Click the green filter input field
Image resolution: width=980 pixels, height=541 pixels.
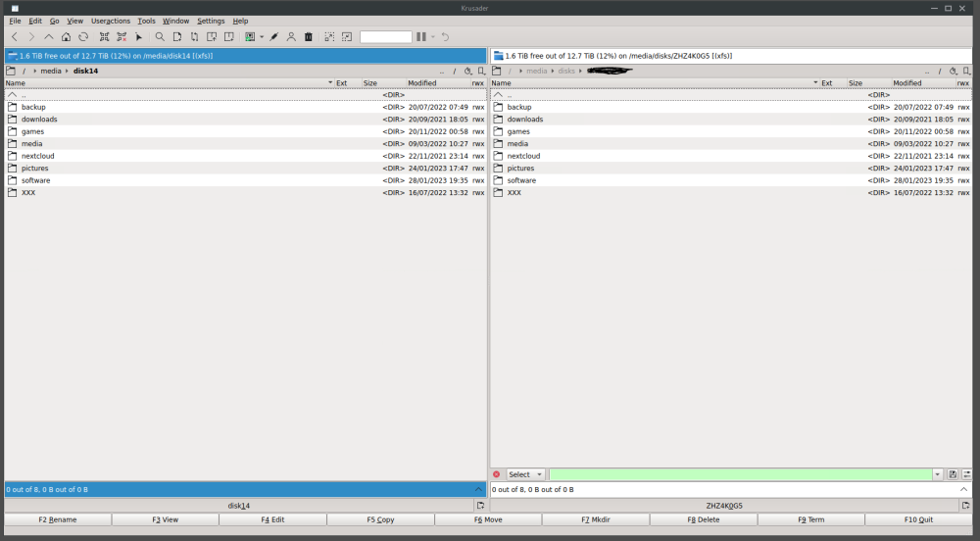(741, 474)
